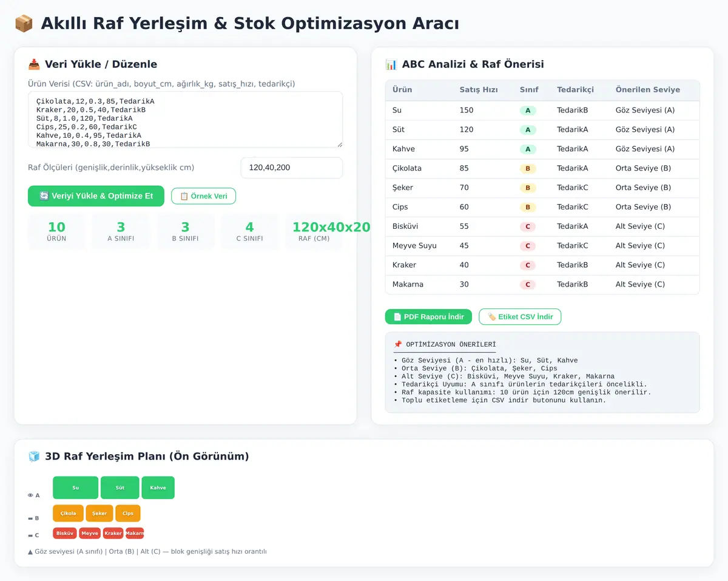The width and height of the screenshot is (728, 581).
Task: Click the C class badge in Kraker row
Action: click(528, 265)
